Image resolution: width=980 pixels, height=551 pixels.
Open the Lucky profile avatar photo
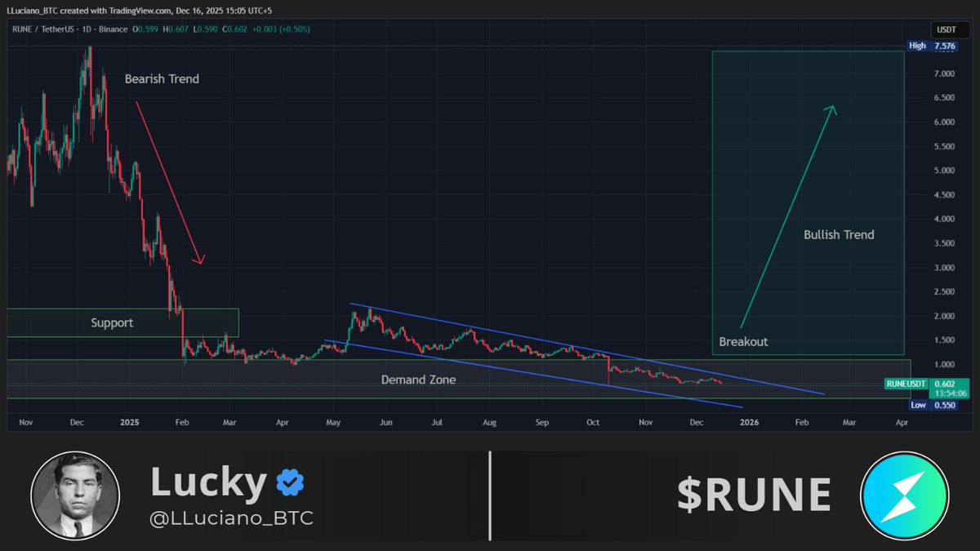tap(75, 495)
